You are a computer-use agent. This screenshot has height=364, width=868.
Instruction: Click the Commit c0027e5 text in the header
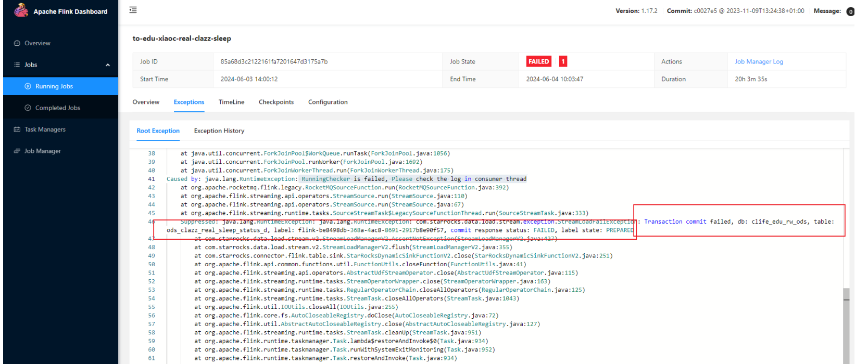click(x=736, y=11)
